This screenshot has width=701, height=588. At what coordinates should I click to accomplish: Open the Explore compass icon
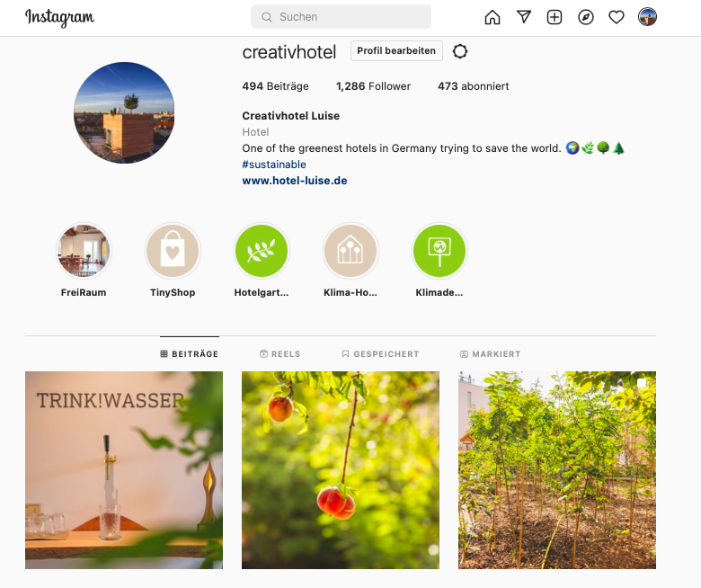[586, 17]
